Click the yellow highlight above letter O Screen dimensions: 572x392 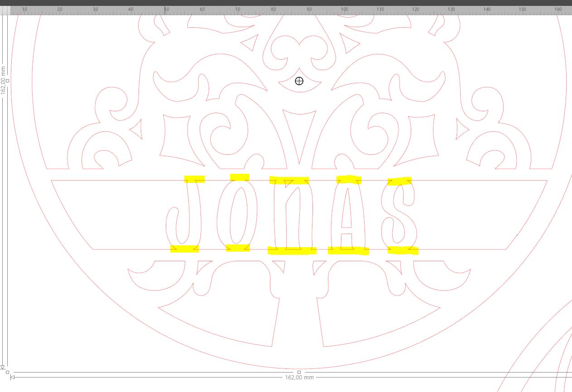coord(239,177)
